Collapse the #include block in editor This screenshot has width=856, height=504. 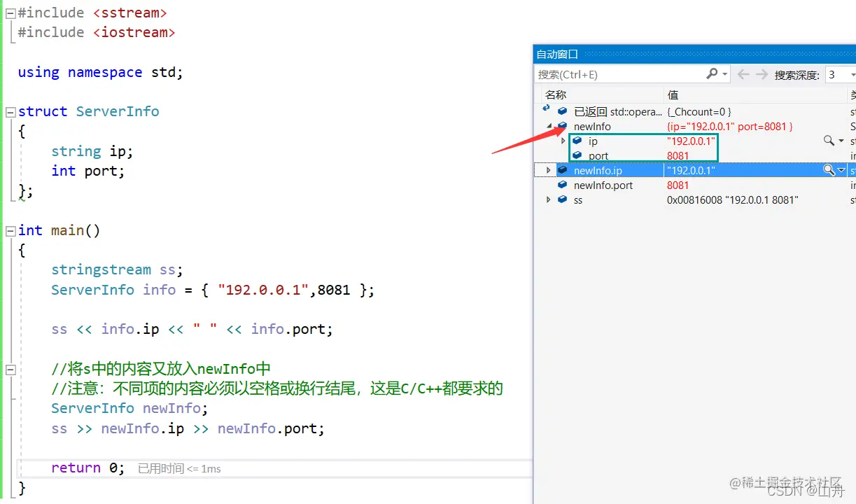coord(10,13)
